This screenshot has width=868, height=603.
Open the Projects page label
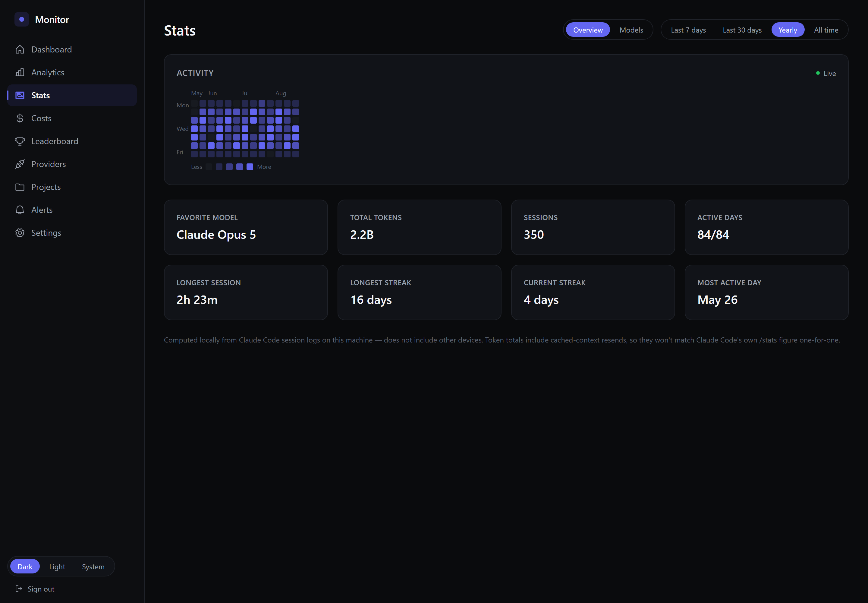point(46,187)
